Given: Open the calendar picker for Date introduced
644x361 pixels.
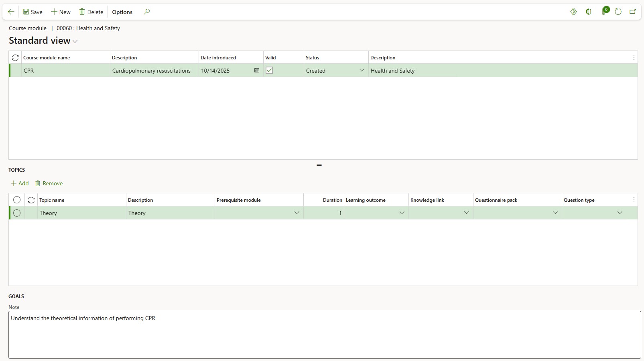Looking at the screenshot, I should pos(257,71).
